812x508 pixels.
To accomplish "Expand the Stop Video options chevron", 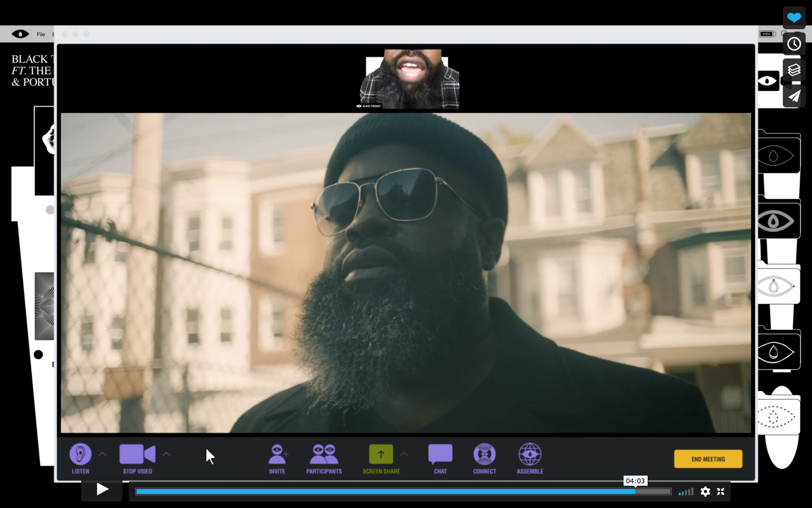I will point(167,454).
